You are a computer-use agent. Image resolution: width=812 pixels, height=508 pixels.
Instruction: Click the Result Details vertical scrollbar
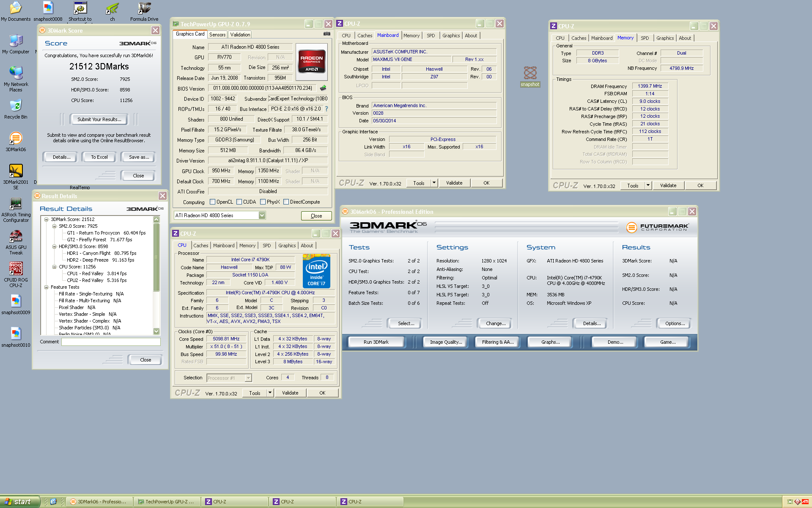156,275
